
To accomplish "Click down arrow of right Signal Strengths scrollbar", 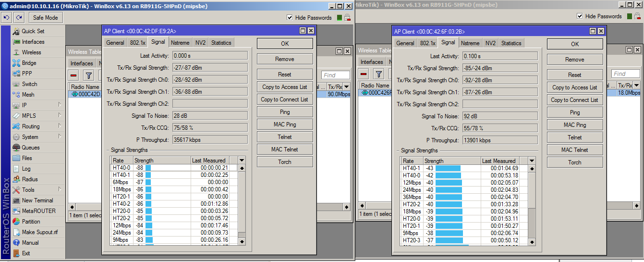I will point(532,242).
